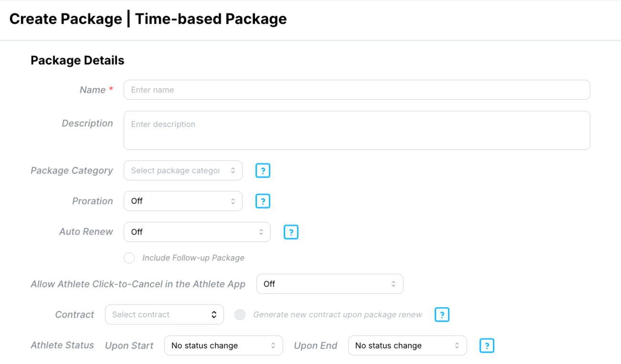Open the Select contract dropdown
The width and height of the screenshot is (621, 364).
tap(164, 314)
